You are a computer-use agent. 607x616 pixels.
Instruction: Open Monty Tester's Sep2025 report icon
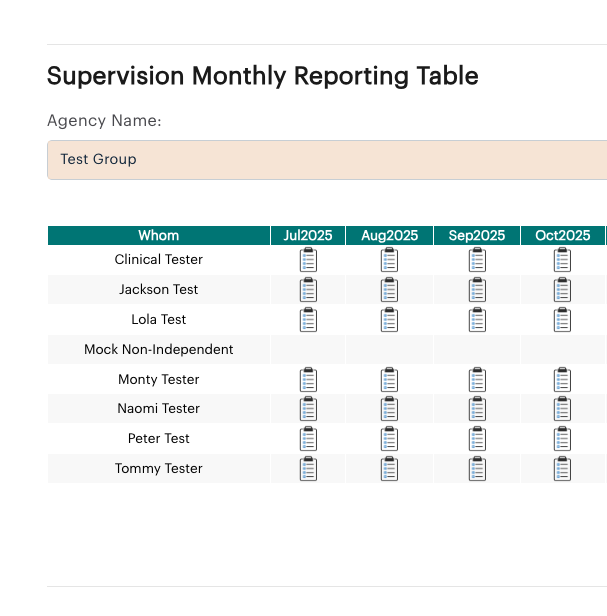(x=477, y=380)
